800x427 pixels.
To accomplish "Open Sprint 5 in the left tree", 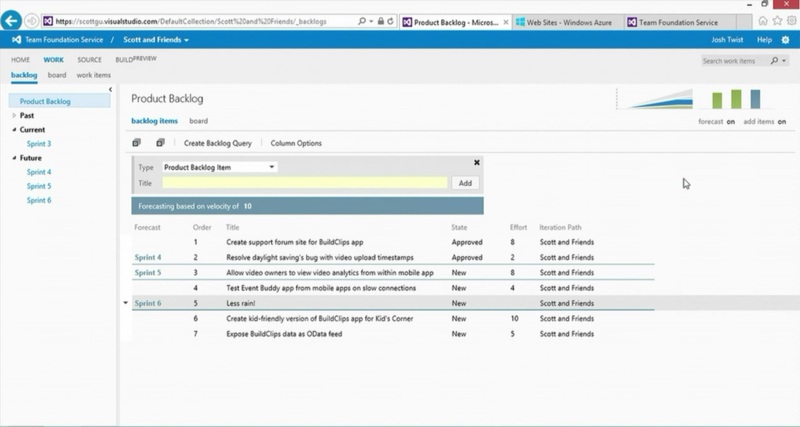I will pos(39,186).
